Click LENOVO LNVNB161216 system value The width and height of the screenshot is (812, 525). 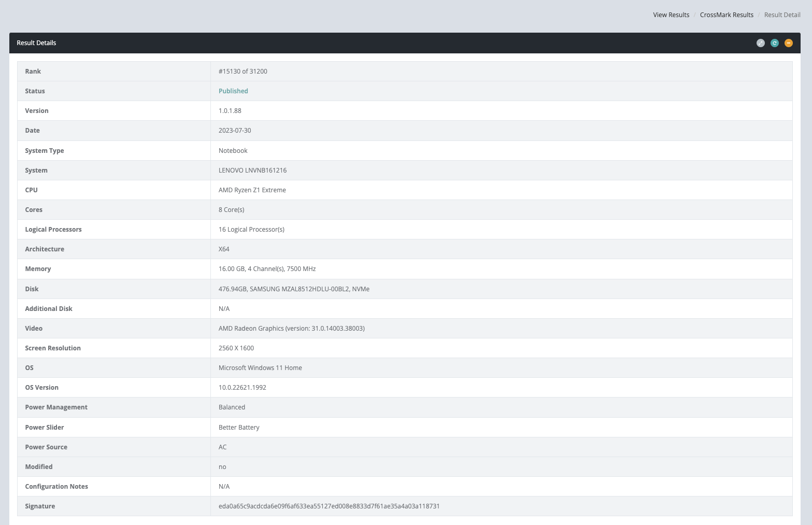pyautogui.click(x=252, y=171)
